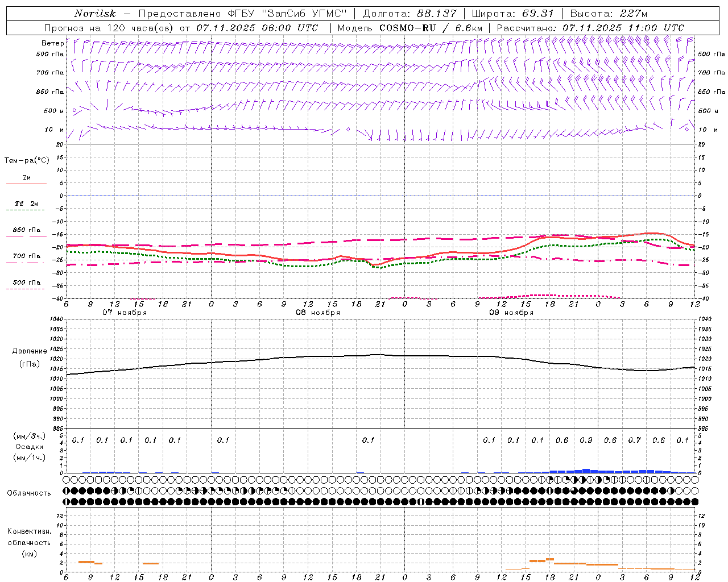
Task: Click the "Облачность" cloud cover label
Action: (x=28, y=493)
